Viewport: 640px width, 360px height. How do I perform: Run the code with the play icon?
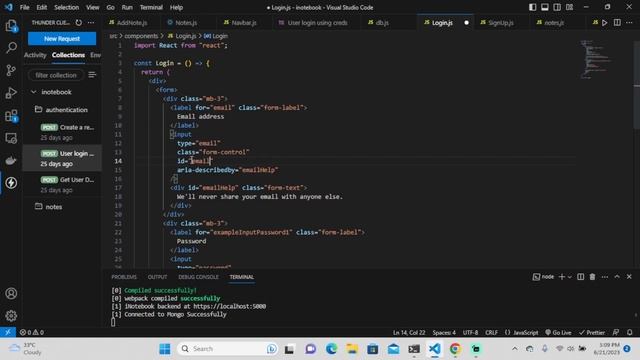click(605, 22)
